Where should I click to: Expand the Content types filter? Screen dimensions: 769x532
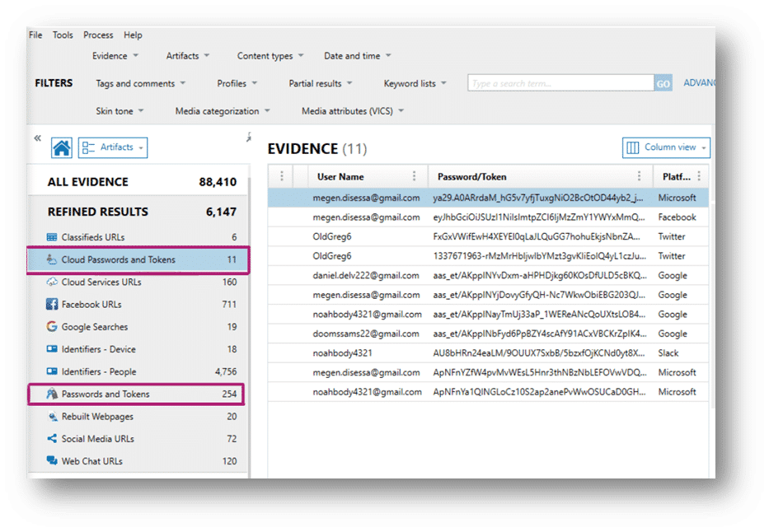(x=270, y=56)
